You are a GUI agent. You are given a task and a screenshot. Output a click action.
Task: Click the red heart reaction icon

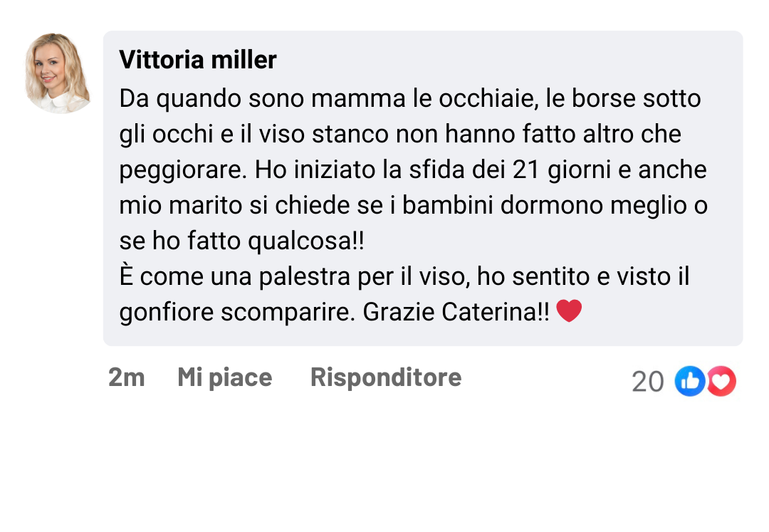(x=721, y=382)
